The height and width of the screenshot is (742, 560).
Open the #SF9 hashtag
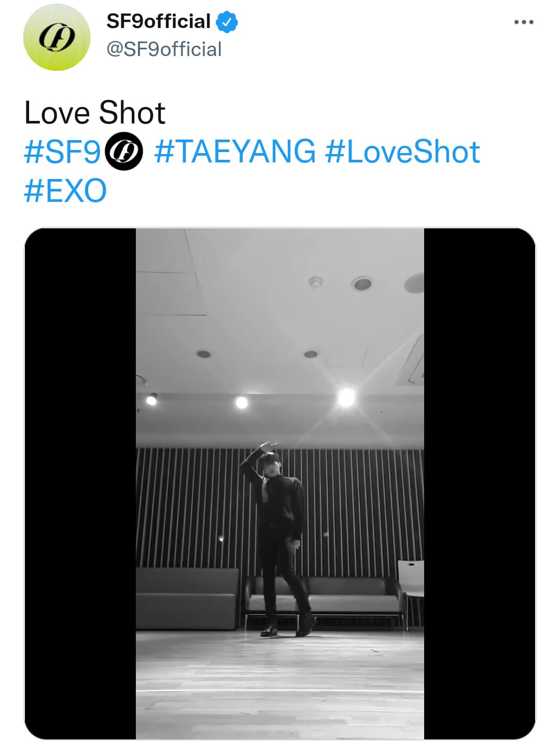click(x=62, y=152)
